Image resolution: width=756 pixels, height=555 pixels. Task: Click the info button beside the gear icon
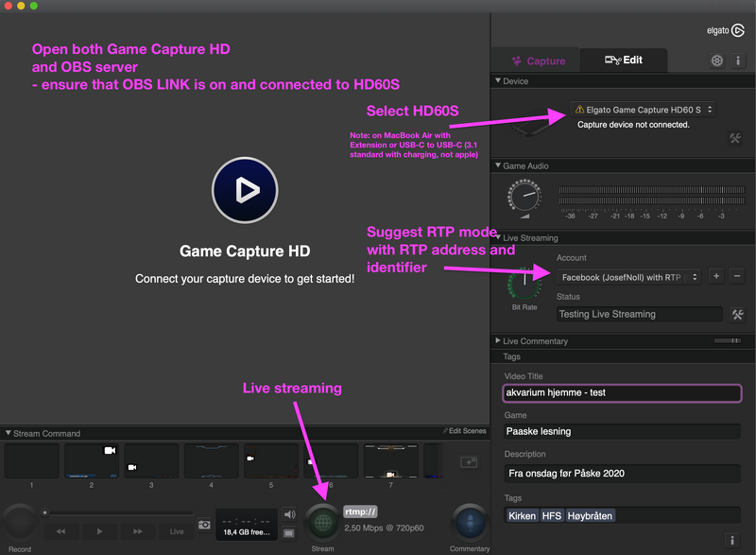click(x=738, y=61)
